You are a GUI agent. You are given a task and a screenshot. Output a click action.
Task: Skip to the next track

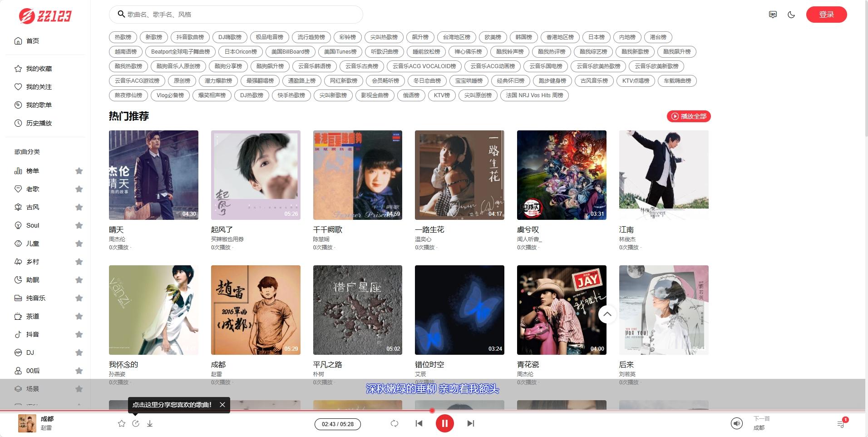(471, 423)
